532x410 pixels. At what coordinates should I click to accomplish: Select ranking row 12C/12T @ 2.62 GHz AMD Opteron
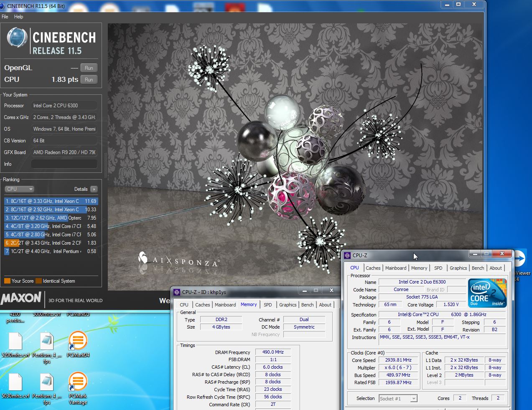[51, 218]
